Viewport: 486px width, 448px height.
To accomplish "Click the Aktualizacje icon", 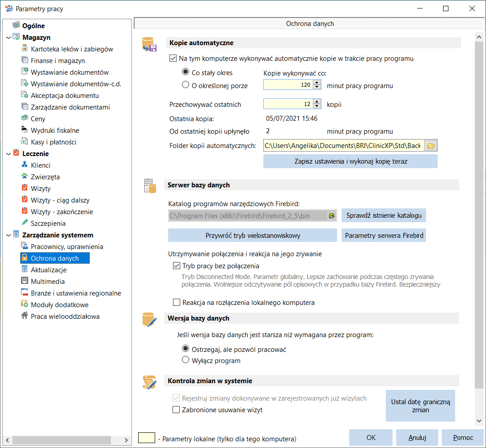I will 25,269.
